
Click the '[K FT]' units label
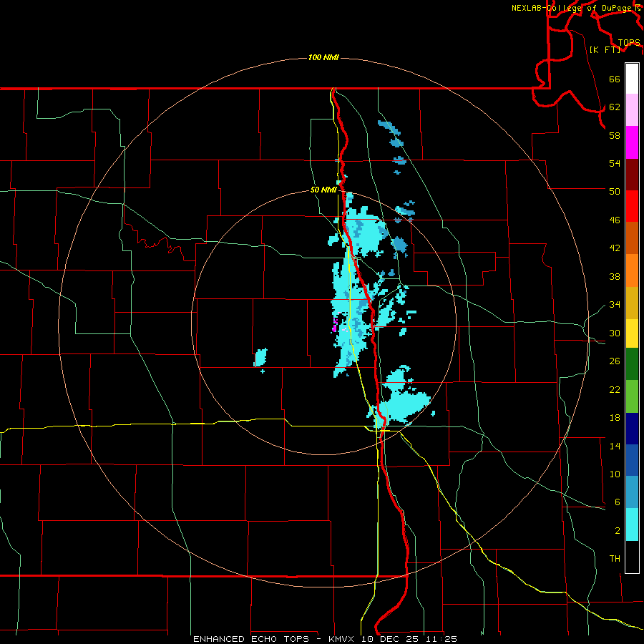pos(605,49)
